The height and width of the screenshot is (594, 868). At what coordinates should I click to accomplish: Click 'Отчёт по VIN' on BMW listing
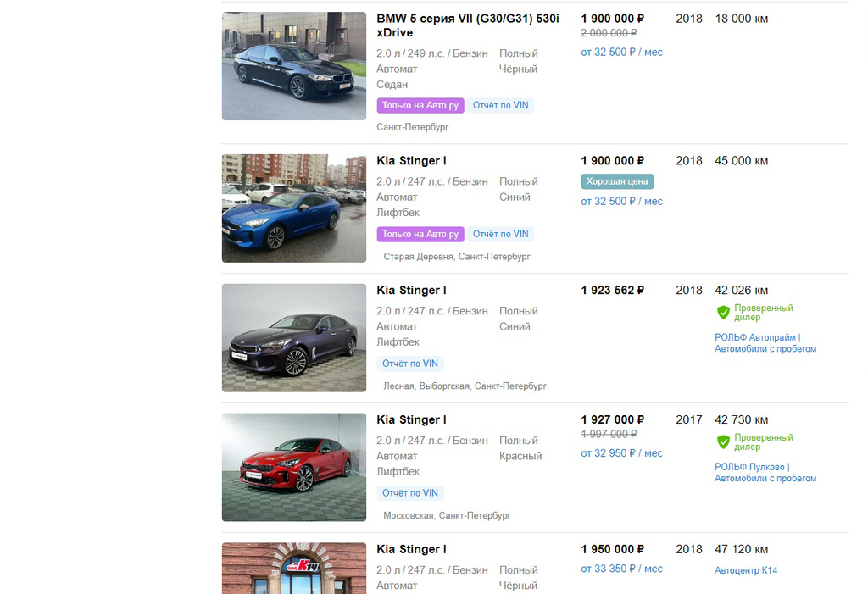coord(500,105)
